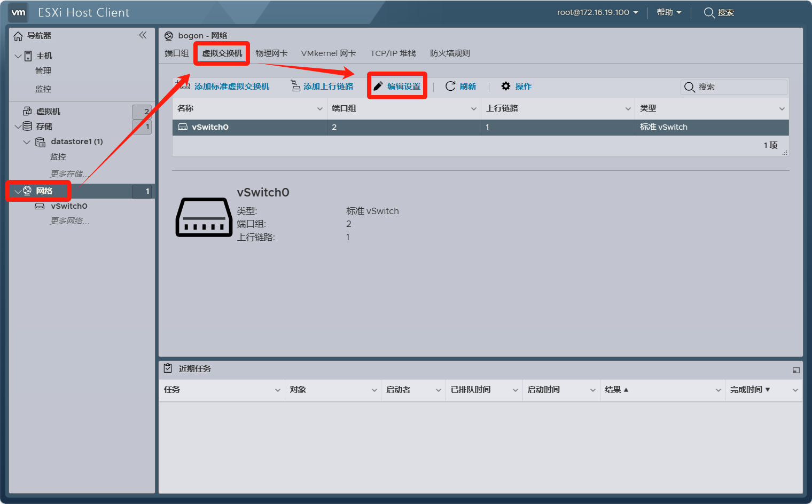Collapse the datastore1 tree node
The height and width of the screenshot is (504, 812).
(x=27, y=142)
